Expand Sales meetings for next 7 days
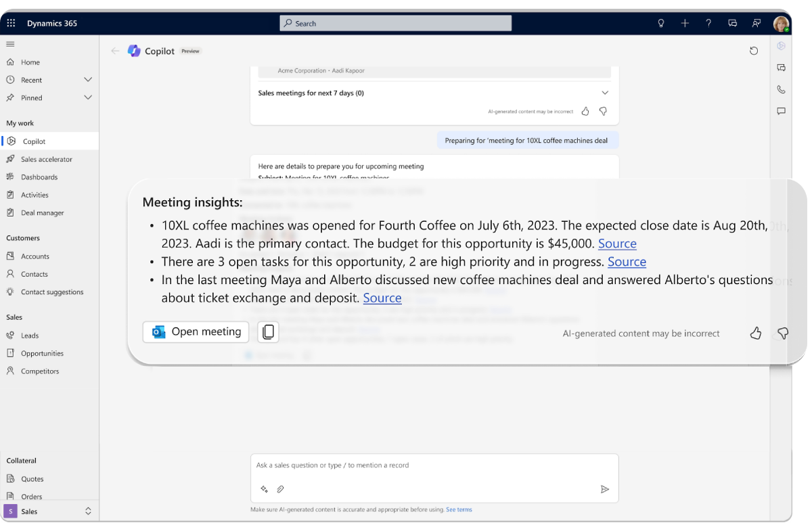The image size is (812, 531). click(x=605, y=93)
